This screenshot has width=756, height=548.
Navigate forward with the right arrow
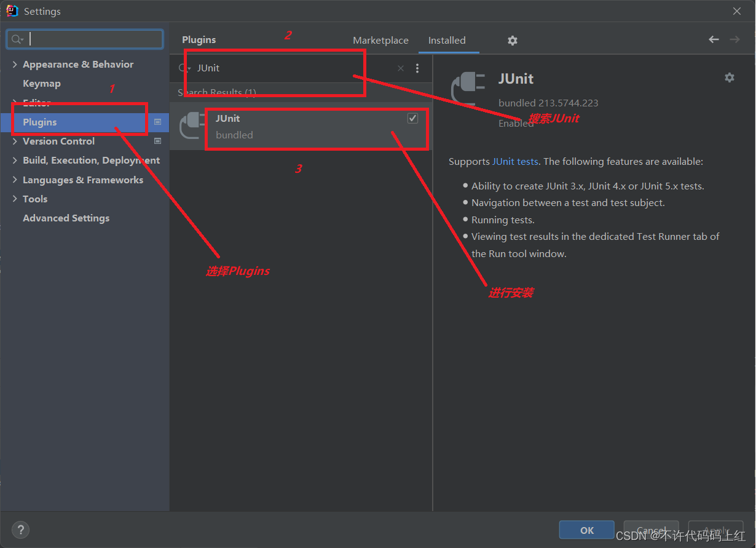(734, 39)
